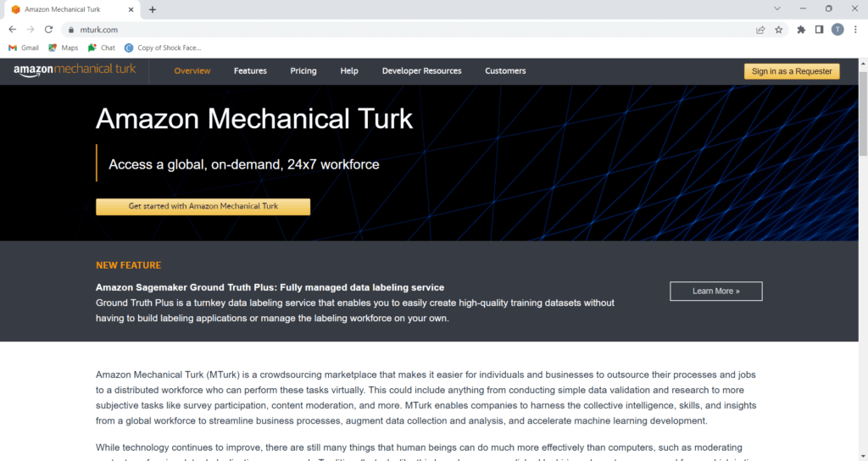Bookmark this page with star icon
Screen dimensions: 868x461
pyautogui.click(x=779, y=30)
